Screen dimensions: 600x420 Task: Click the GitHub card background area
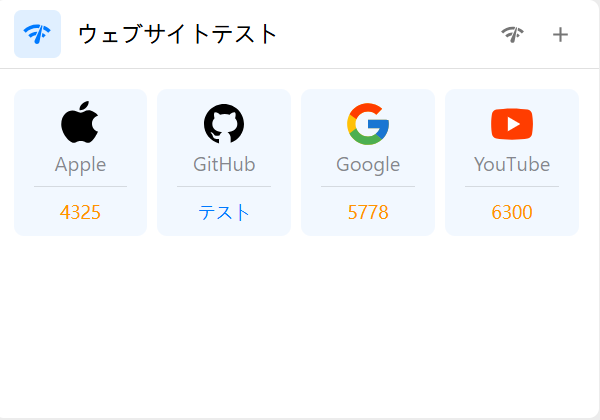[224, 162]
